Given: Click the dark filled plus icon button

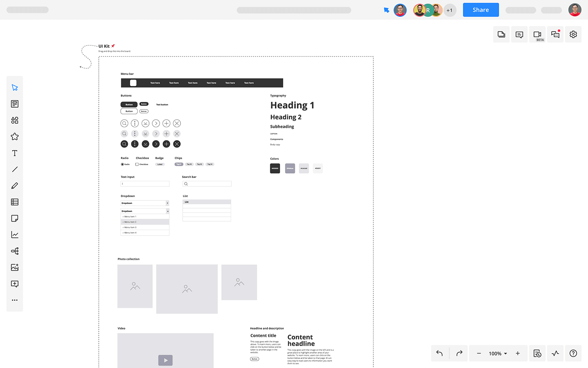Looking at the screenshot, I should coord(166,144).
